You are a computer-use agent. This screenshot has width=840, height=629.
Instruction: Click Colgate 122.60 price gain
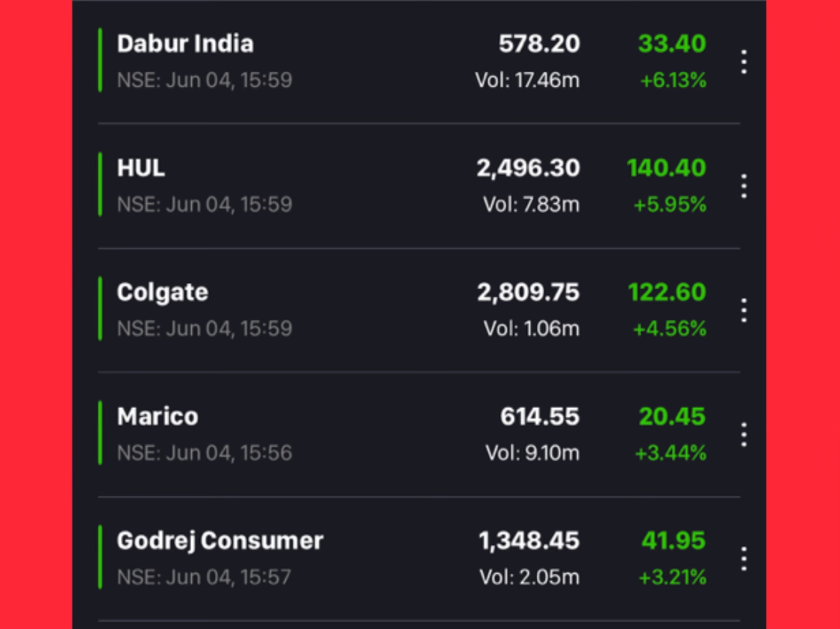click(667, 292)
